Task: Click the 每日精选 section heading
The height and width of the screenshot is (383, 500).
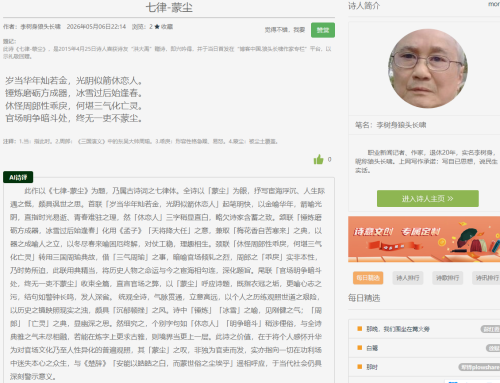Action: click(x=364, y=298)
